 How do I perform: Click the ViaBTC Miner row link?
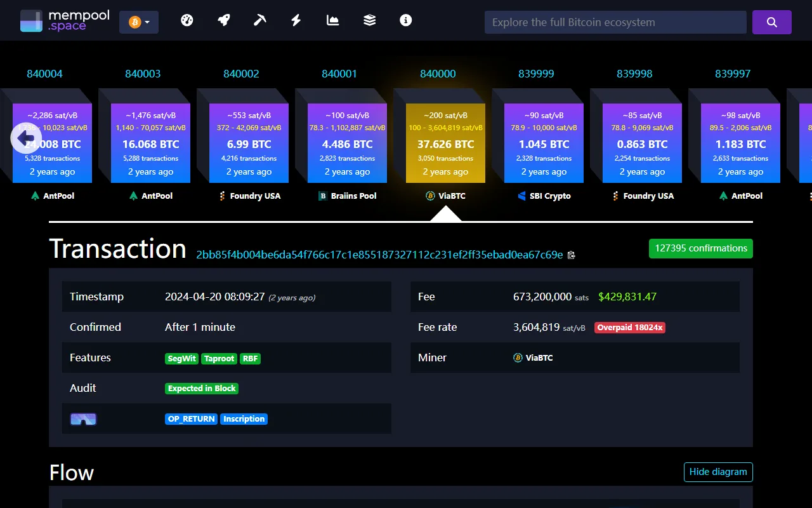[x=533, y=358]
